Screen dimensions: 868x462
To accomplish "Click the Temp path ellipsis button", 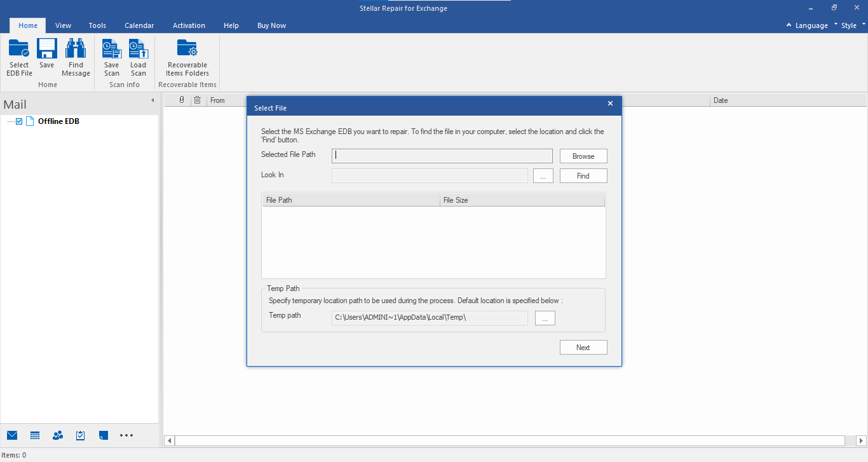I will 545,318.
